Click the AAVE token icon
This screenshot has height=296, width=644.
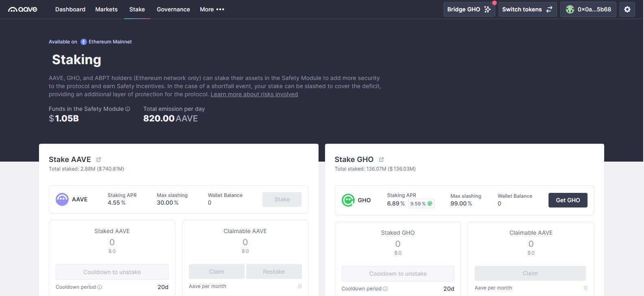click(x=62, y=199)
